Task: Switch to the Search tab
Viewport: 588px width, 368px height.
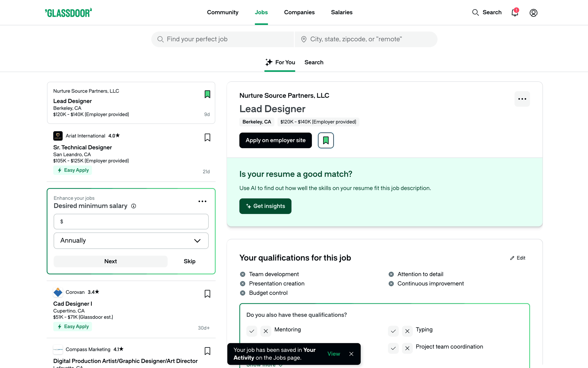Action: point(314,62)
